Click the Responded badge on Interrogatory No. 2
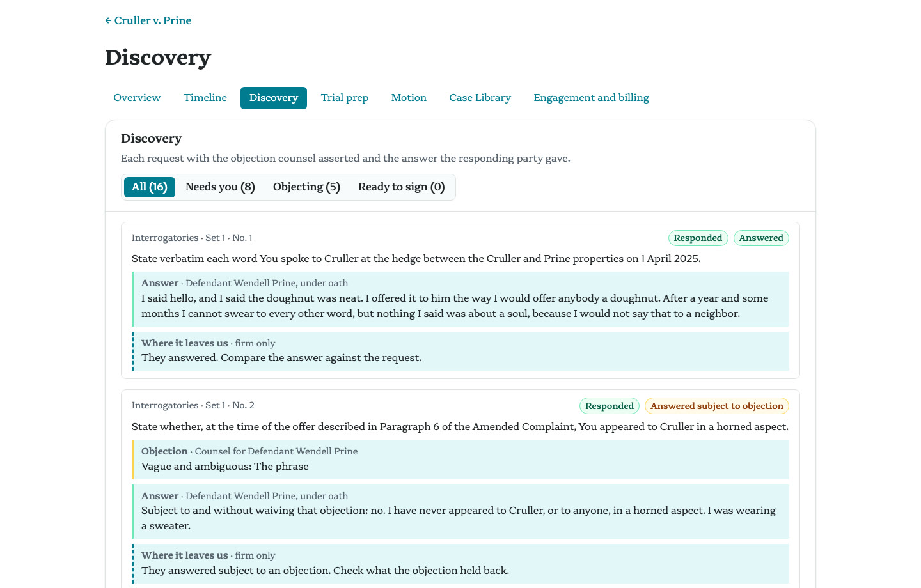The width and height of the screenshot is (921, 588). pyautogui.click(x=610, y=406)
